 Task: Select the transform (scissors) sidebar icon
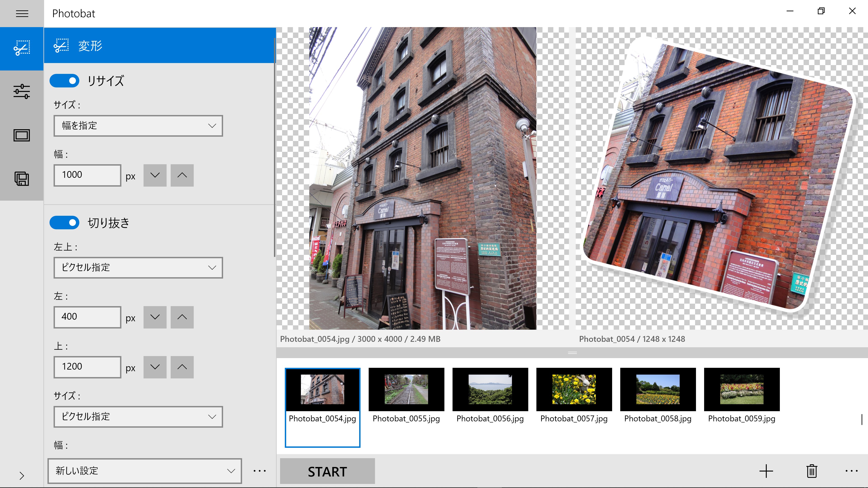point(22,48)
